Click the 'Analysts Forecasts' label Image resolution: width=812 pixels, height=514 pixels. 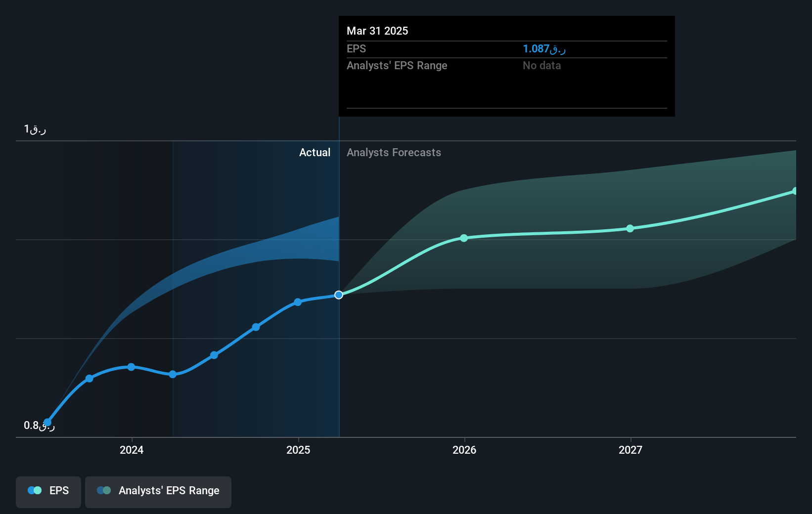[x=394, y=153]
